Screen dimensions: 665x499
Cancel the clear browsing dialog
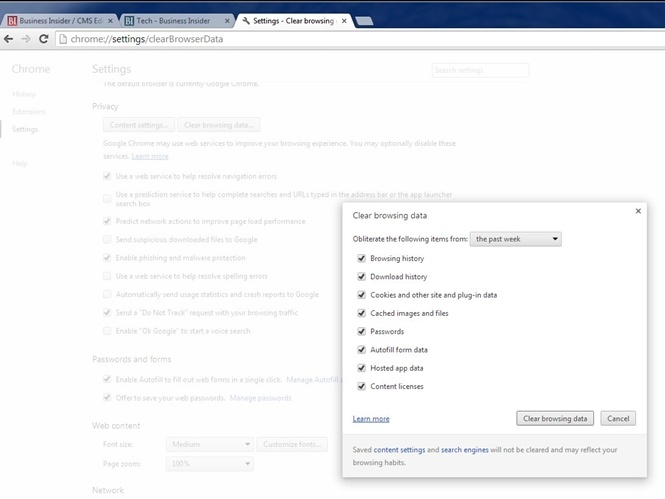(x=617, y=418)
